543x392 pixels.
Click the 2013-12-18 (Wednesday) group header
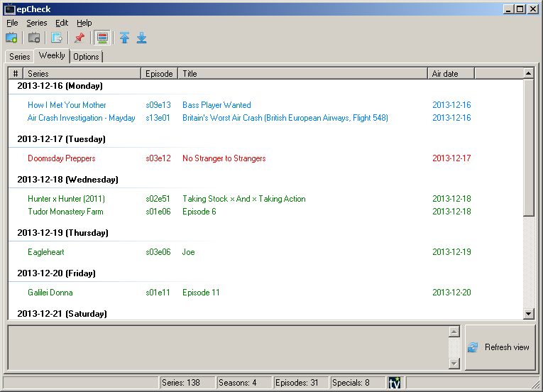(x=68, y=180)
